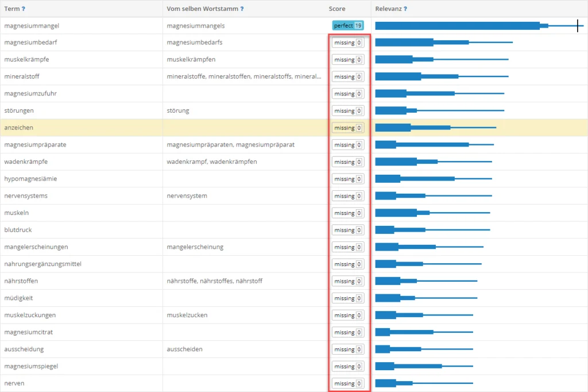Click the perfect 19 score badge
The height and width of the screenshot is (392, 588).
pos(347,26)
